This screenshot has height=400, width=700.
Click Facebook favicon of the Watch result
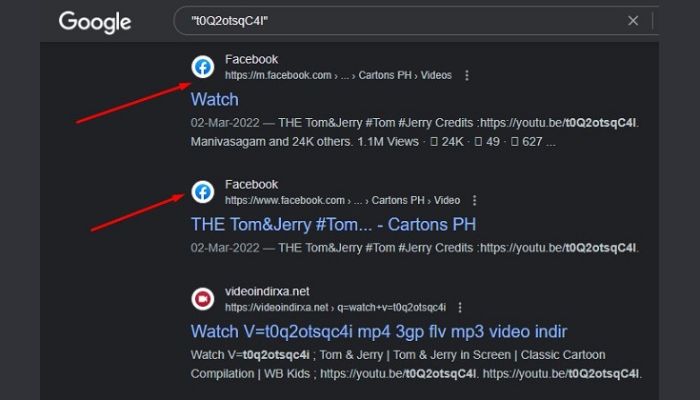point(203,67)
